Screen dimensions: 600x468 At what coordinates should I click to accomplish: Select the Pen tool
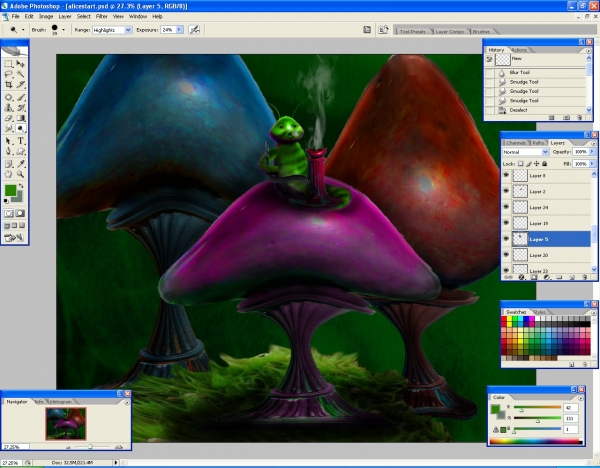pyautogui.click(x=8, y=152)
